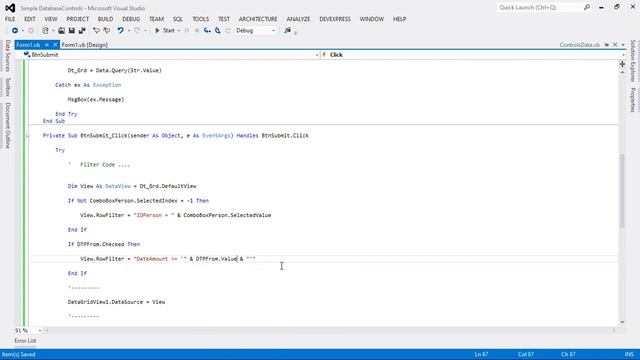Open the Solution Explorer side panel tab
640x360 pixels.
pyautogui.click(x=633, y=61)
